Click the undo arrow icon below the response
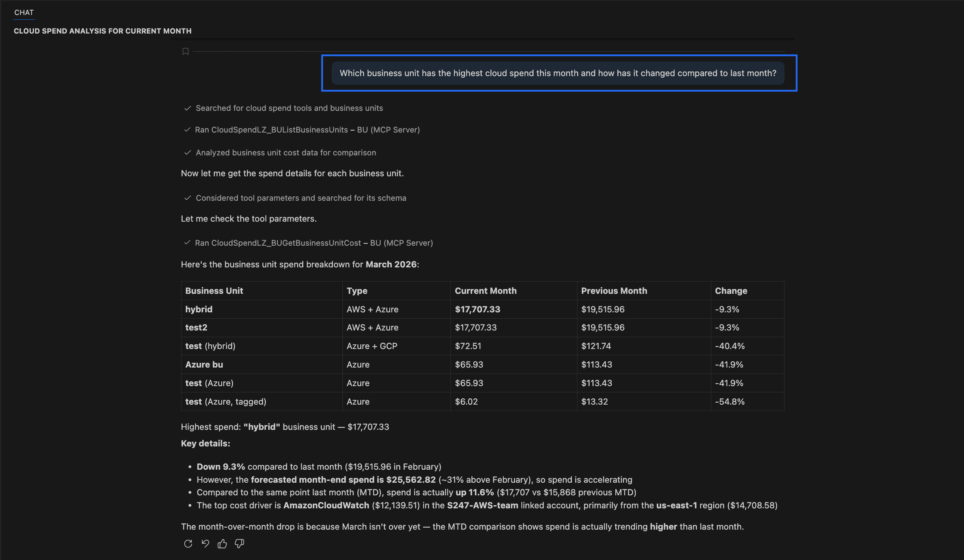Screen dimensions: 964x560 point(206,543)
